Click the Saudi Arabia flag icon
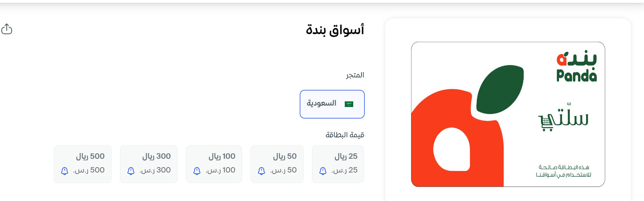Viewport: 644px width, 201px height. pyautogui.click(x=349, y=104)
